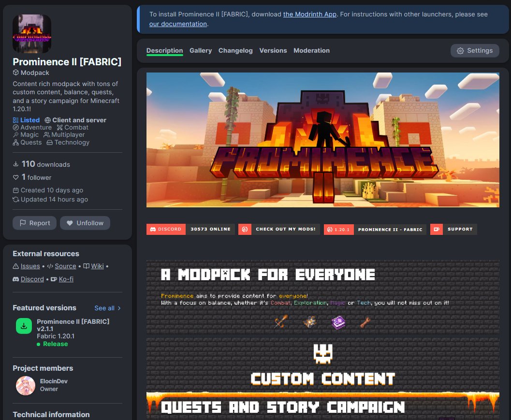Click the Ko-fi cup icon in External resources
The width and height of the screenshot is (511, 420).
coord(54,279)
